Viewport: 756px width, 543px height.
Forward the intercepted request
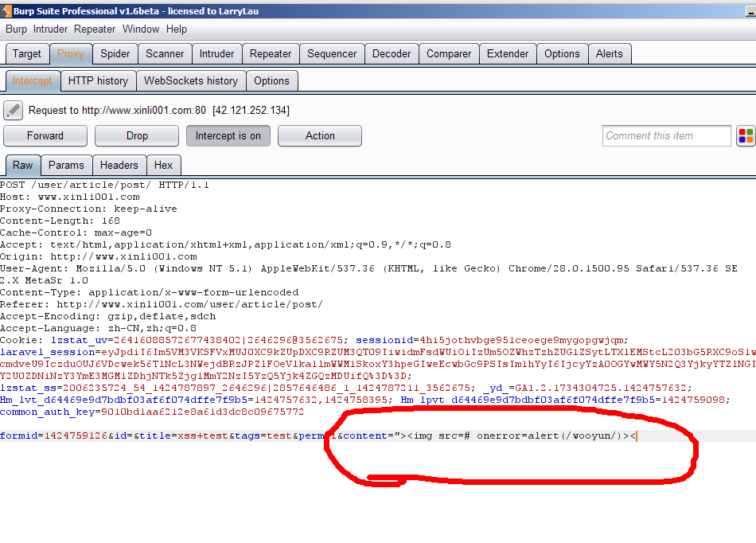[45, 136]
